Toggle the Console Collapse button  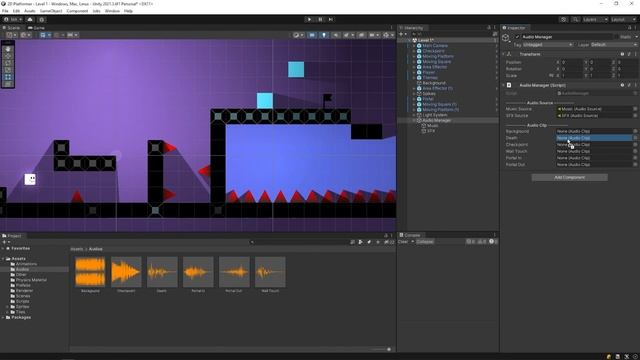click(425, 242)
